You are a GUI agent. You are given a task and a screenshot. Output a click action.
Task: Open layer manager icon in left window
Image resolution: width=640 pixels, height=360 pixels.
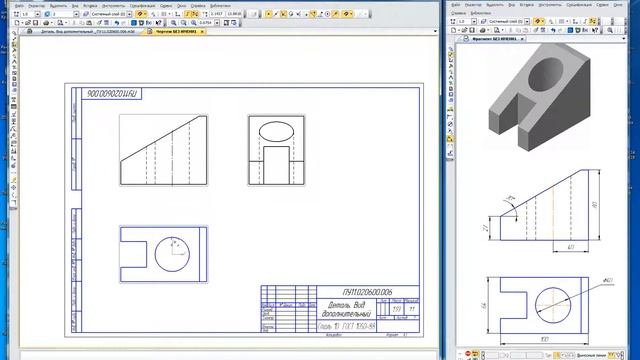click(x=86, y=14)
